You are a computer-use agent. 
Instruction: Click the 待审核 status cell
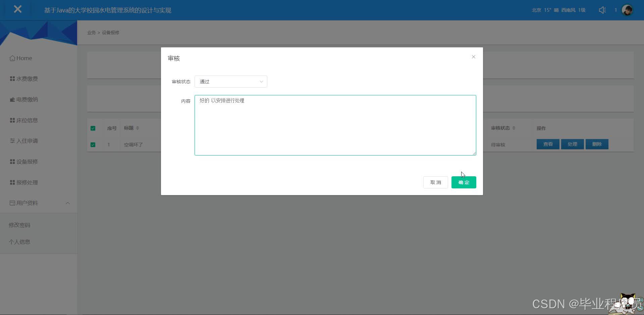coord(498,145)
